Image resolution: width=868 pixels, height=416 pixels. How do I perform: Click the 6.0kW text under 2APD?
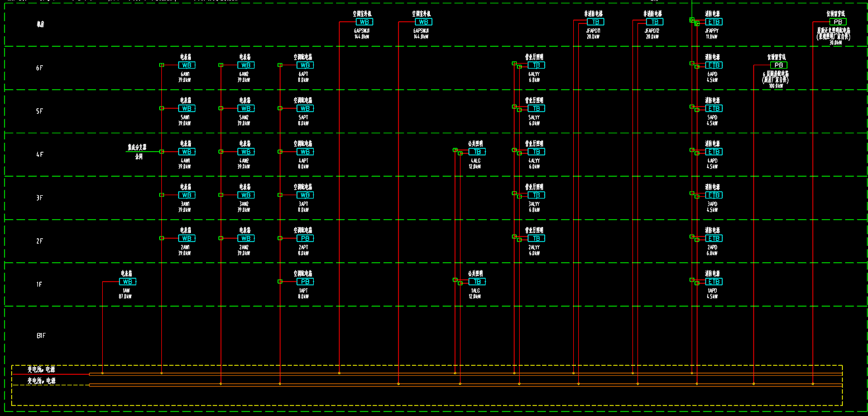click(712, 253)
